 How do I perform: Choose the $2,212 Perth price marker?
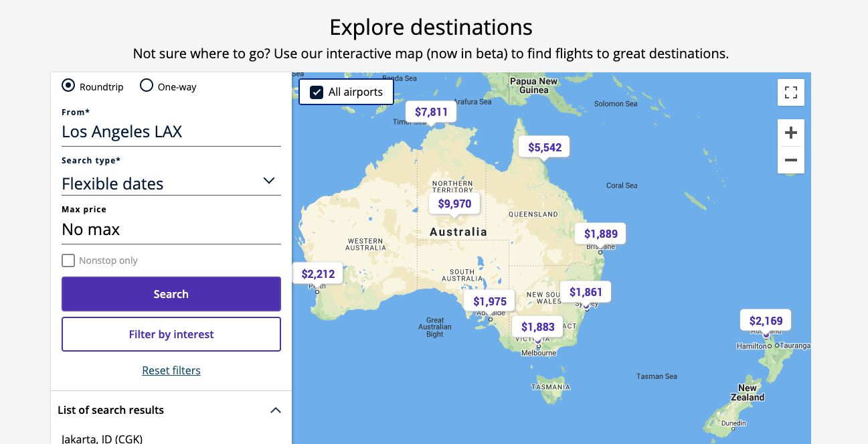pos(318,273)
